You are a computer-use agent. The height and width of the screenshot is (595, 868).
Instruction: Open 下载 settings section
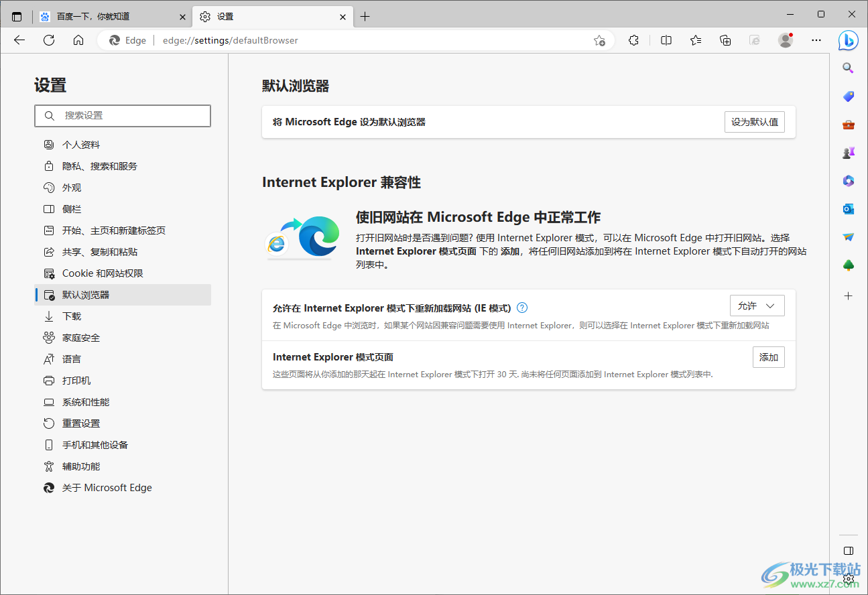(x=123, y=316)
